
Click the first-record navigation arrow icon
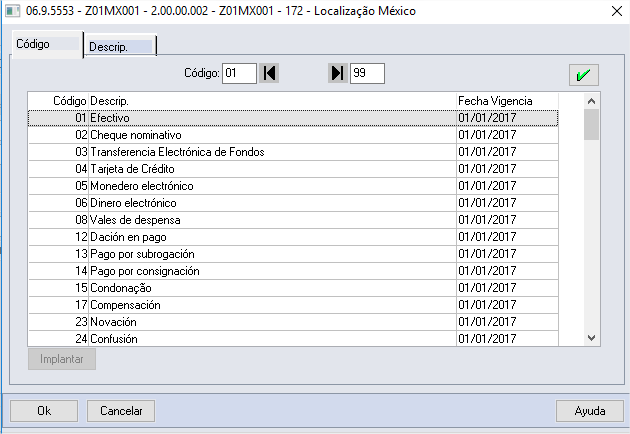(269, 74)
